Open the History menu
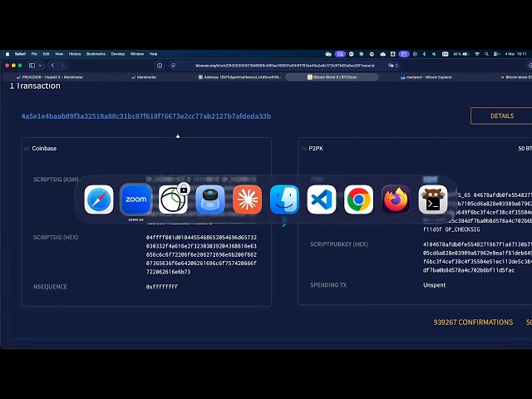Image resolution: width=532 pixels, height=399 pixels. tap(75, 54)
